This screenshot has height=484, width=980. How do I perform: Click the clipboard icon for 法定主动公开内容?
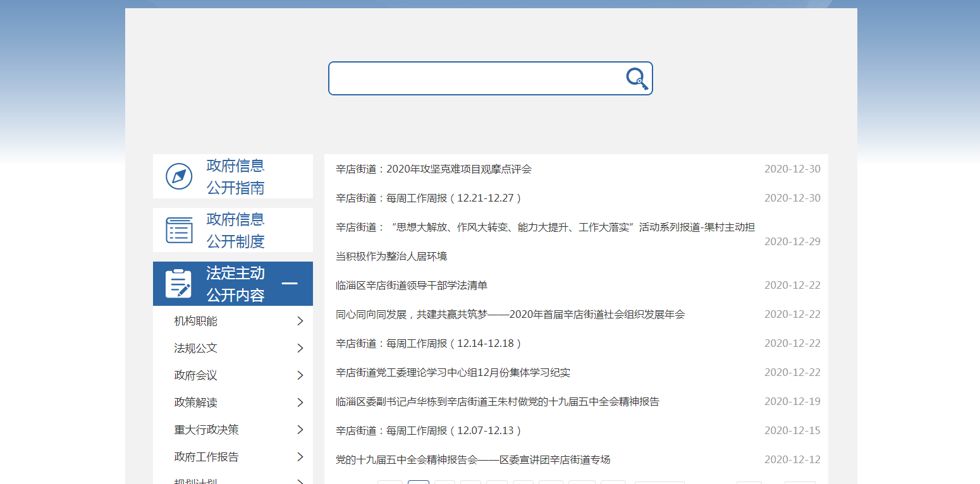pyautogui.click(x=178, y=284)
